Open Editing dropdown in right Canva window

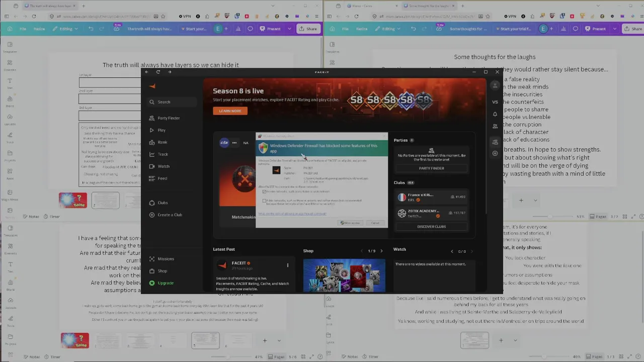click(x=388, y=29)
